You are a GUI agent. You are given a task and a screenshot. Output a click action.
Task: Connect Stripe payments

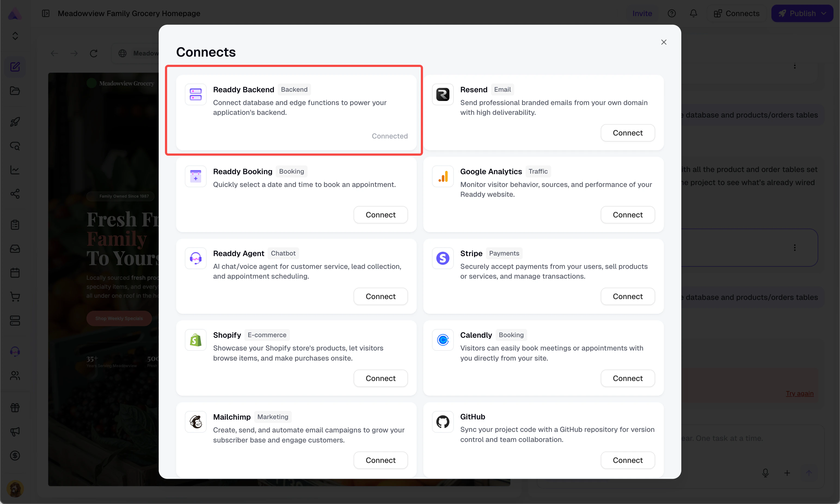pos(627,296)
